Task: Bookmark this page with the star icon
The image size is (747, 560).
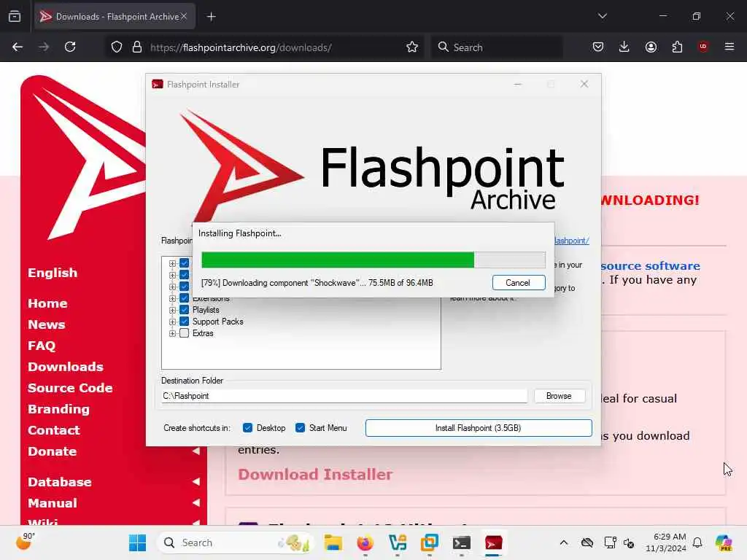Action: click(x=412, y=47)
